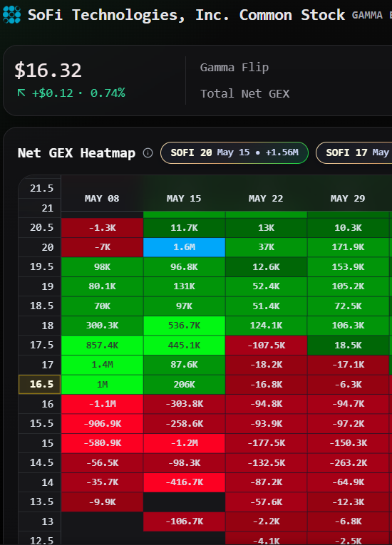Click the 80.1K heatmap cell
This screenshot has height=545, width=392.
(102, 286)
